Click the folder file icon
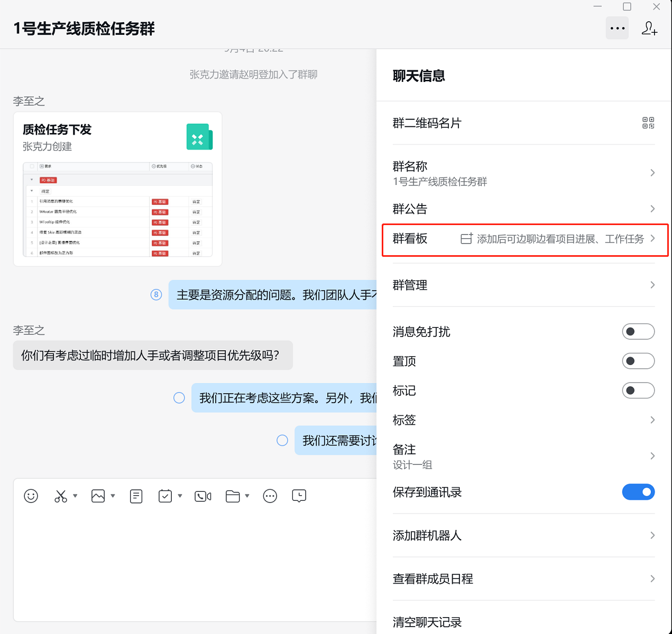 tap(233, 496)
